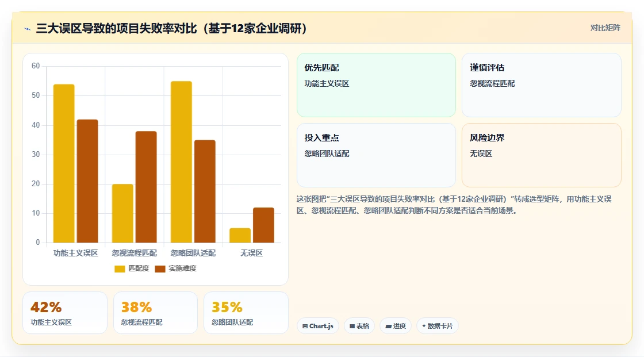The width and height of the screenshot is (644, 357).
Task: Click the 30 y-axis tick label
Action: pos(36,155)
